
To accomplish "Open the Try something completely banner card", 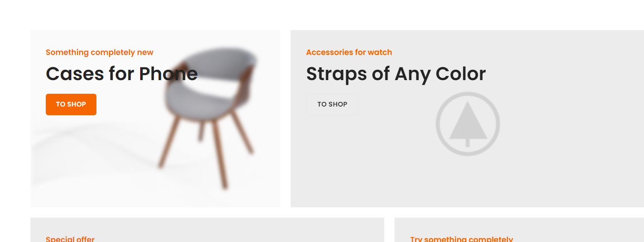I will 519,230.
